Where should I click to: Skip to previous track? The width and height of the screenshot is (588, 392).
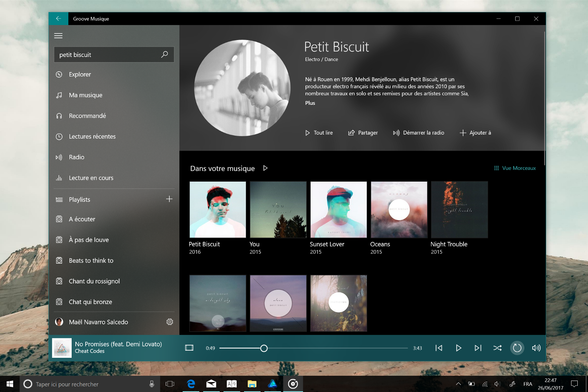(439, 348)
